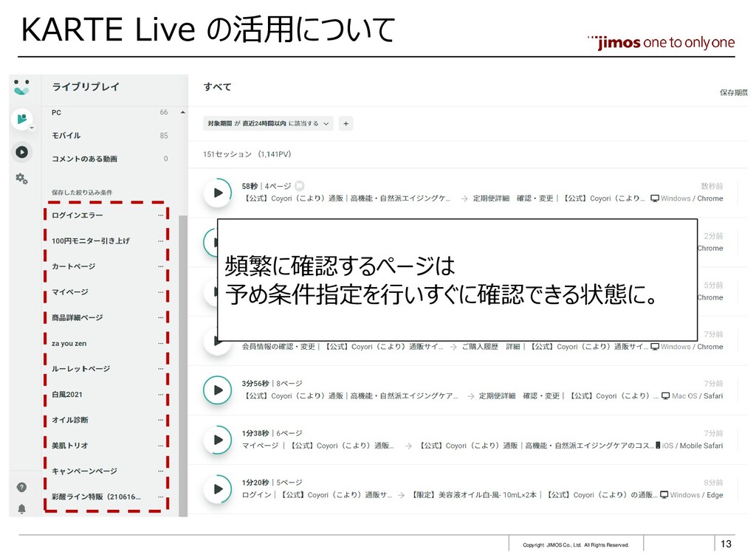This screenshot has height=560, width=756.
Task: Open more options for 白風2021
Action: pyautogui.click(x=160, y=394)
